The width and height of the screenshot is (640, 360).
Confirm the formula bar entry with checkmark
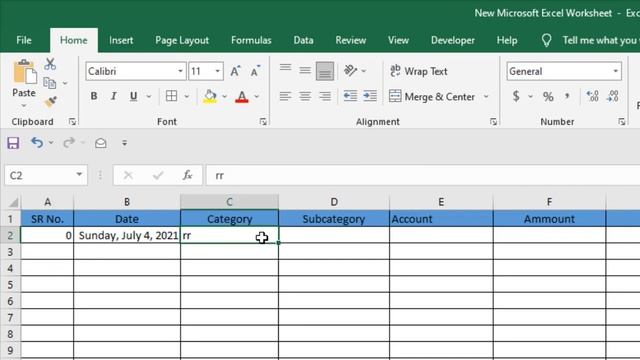158,176
